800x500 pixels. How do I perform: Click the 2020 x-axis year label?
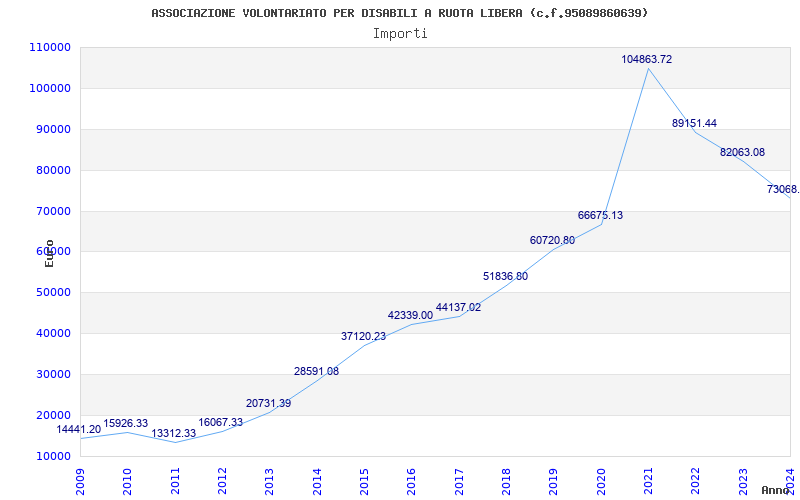tap(601, 482)
